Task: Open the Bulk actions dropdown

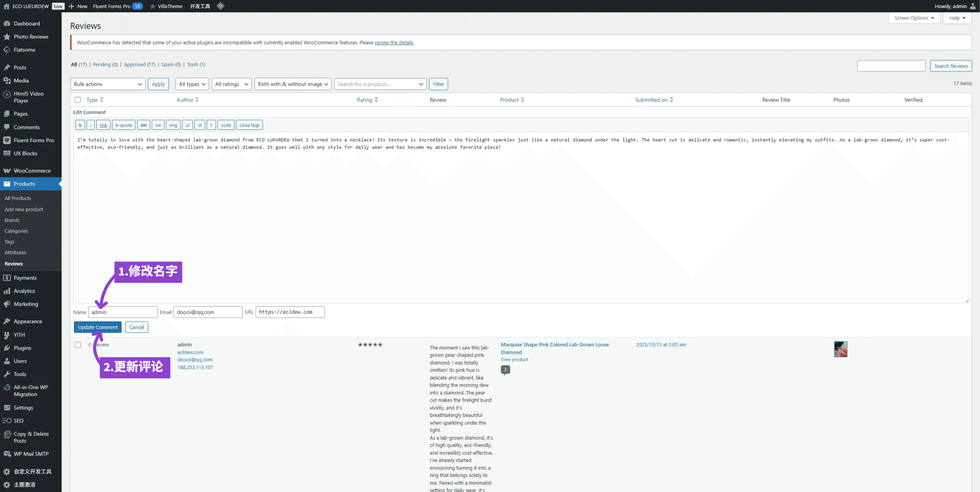Action: [x=108, y=84]
